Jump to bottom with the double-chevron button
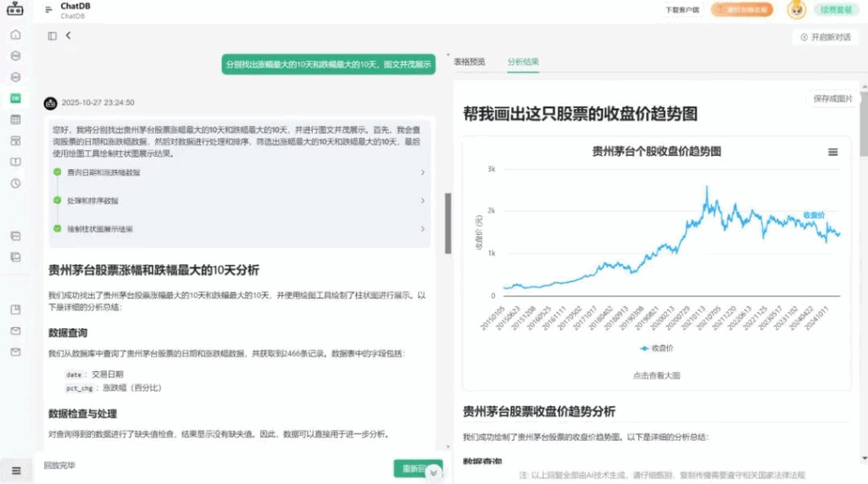 click(433, 472)
